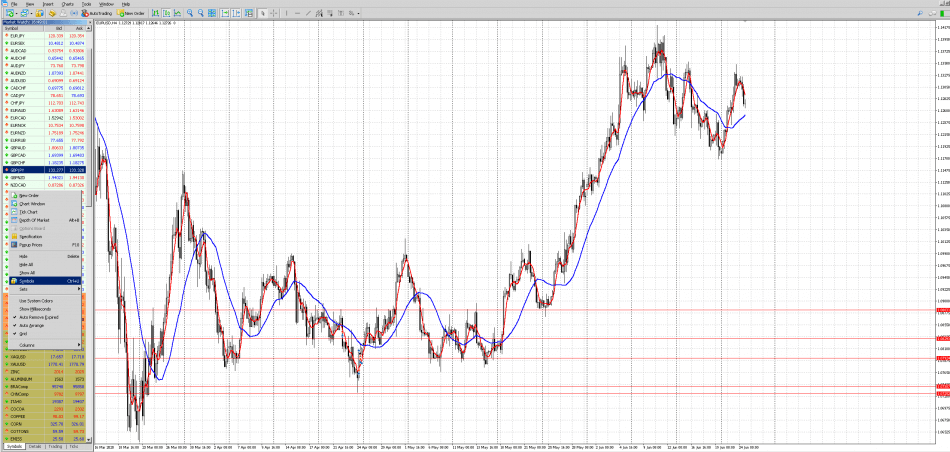The image size is (950, 452).
Task: Click the New Order toolbar button
Action: point(134,13)
